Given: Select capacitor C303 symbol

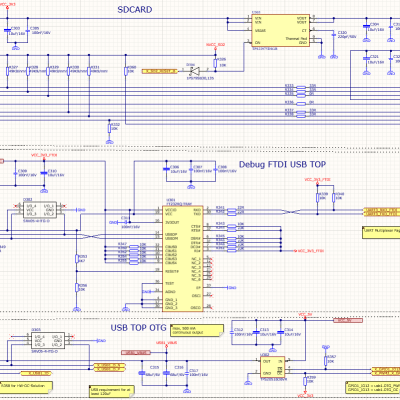Looking at the screenshot, I should pos(7,31).
